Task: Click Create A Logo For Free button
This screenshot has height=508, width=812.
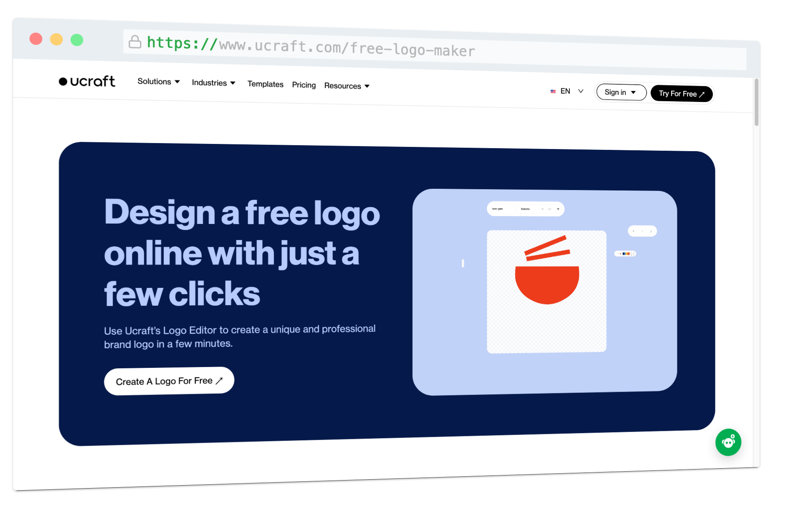Action: tap(168, 381)
